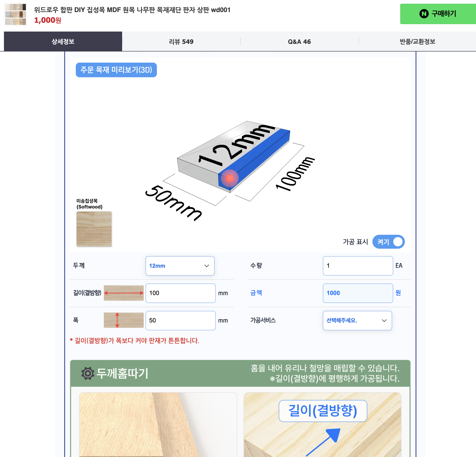Click the Naver N logo icon
Image resolution: width=476 pixels, height=457 pixels.
pos(424,14)
